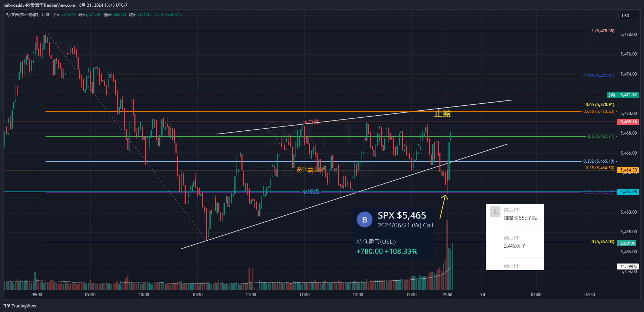Click the cyan 5,462.08 price label

(628, 192)
